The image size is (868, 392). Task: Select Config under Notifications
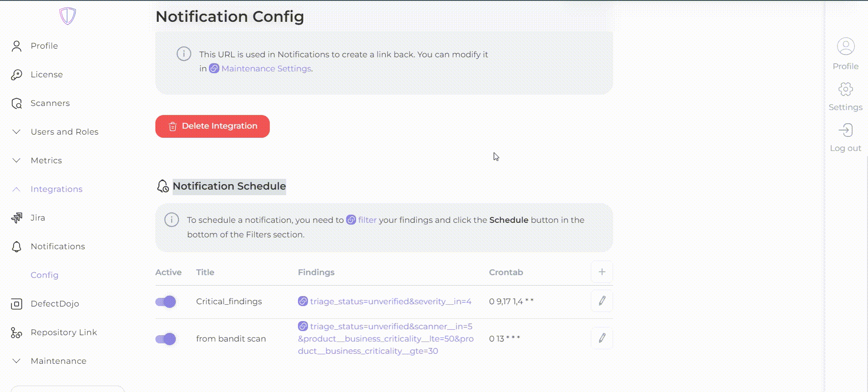point(45,275)
